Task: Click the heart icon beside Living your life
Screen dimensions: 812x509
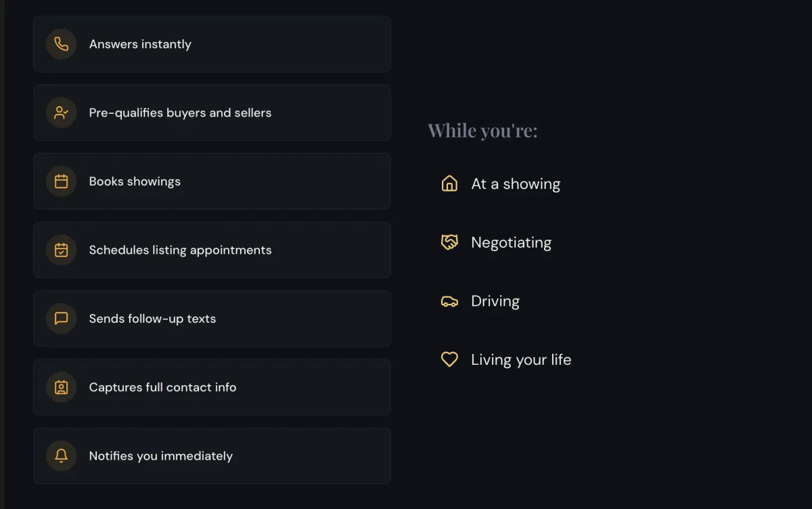Action: (449, 359)
